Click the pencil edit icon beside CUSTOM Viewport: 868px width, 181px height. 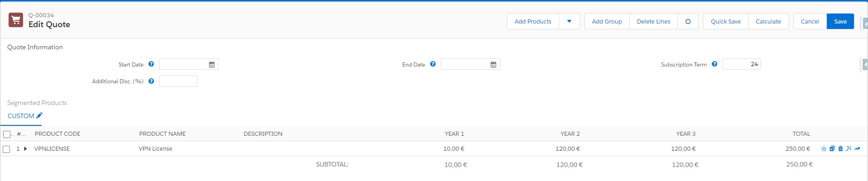[39, 116]
